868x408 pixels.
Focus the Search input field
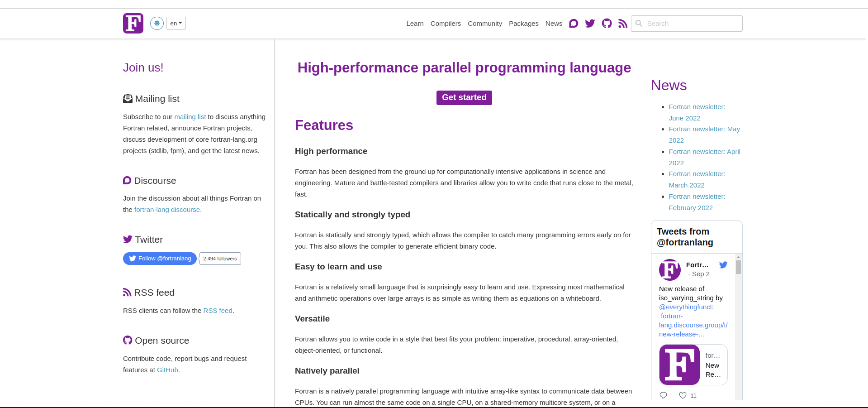click(687, 24)
